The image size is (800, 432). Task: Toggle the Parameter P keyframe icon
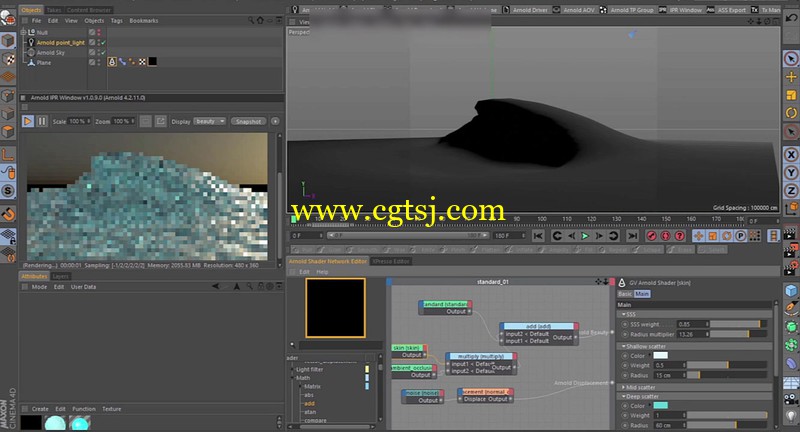tap(740, 236)
